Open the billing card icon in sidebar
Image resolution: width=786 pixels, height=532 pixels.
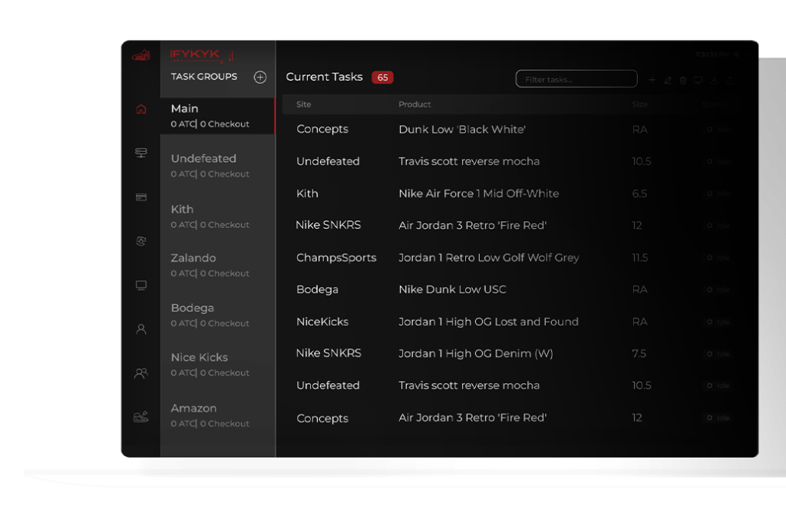(140, 197)
